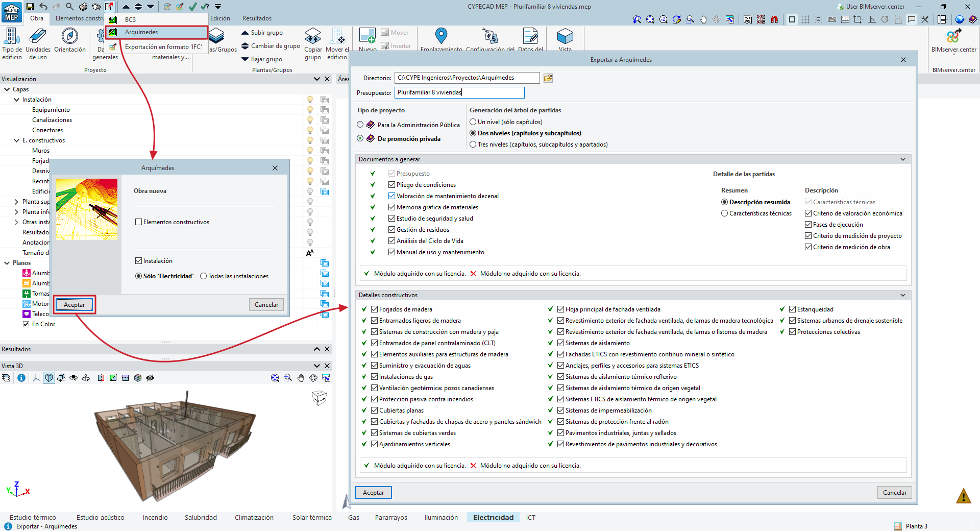Click the Vista cube icon in ribbon
The image size is (980, 531).
(x=565, y=37)
